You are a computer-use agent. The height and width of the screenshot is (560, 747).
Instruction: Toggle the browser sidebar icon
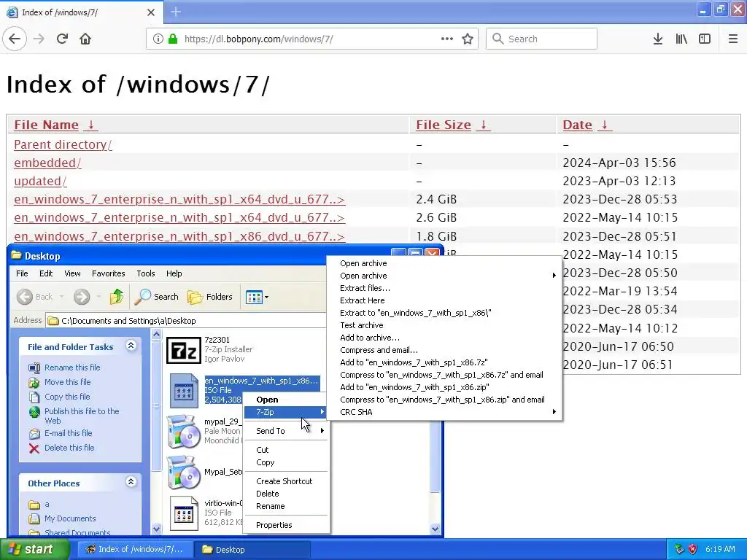(x=704, y=39)
